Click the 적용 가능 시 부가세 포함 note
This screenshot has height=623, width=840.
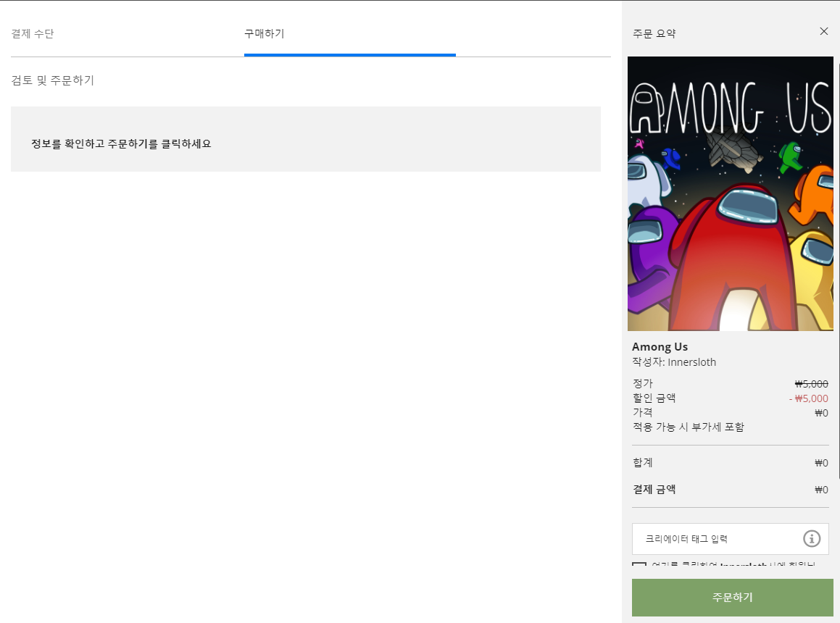click(x=688, y=427)
